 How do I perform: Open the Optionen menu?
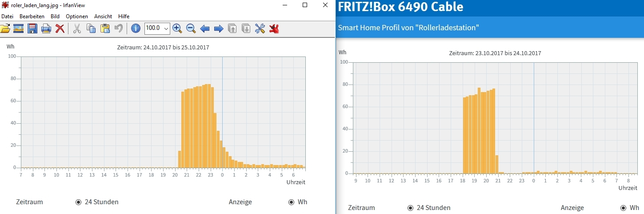click(x=77, y=16)
